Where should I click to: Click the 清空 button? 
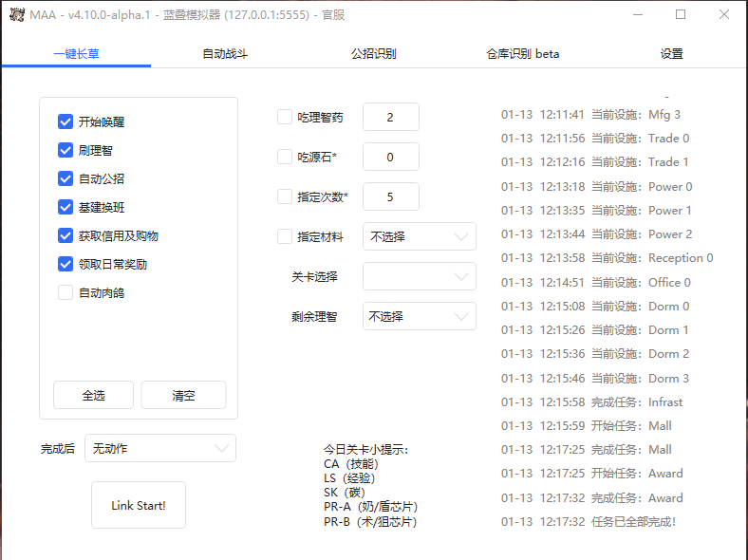point(183,395)
